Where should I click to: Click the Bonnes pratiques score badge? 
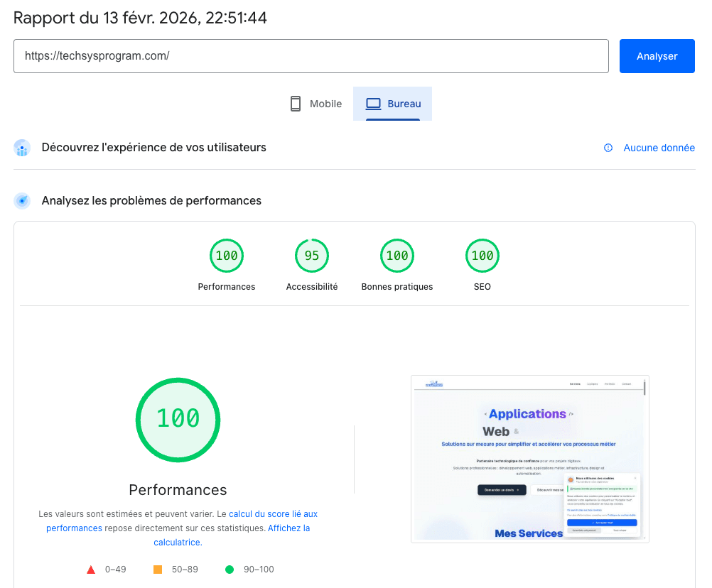[x=397, y=255]
